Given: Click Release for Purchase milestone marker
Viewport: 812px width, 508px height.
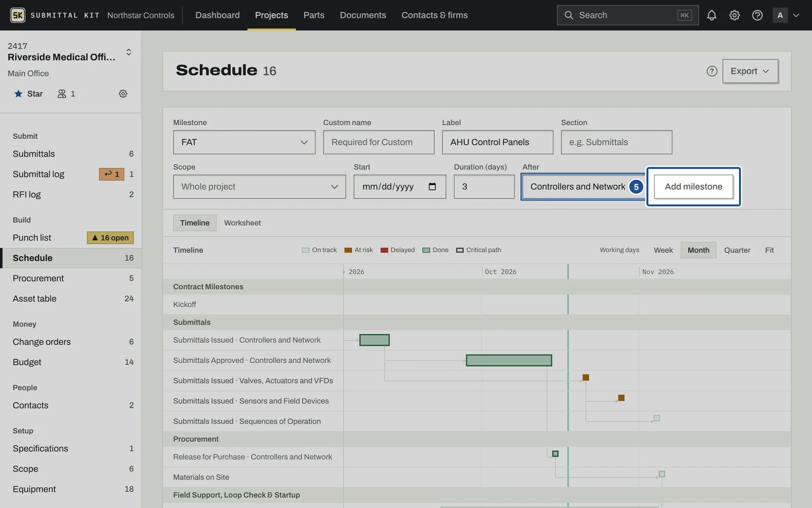Looking at the screenshot, I should (555, 454).
